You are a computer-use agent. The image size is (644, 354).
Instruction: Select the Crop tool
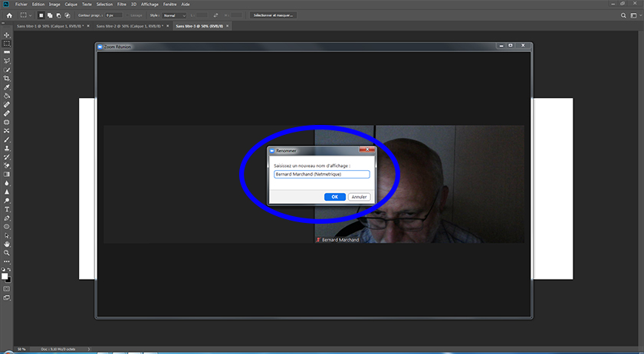pyautogui.click(x=7, y=78)
